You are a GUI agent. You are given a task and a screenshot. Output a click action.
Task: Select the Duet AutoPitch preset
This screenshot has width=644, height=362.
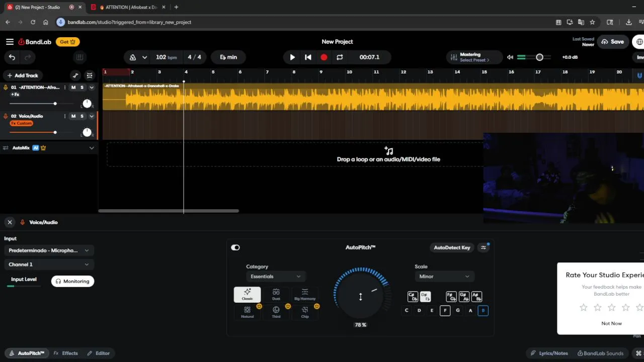tap(276, 295)
